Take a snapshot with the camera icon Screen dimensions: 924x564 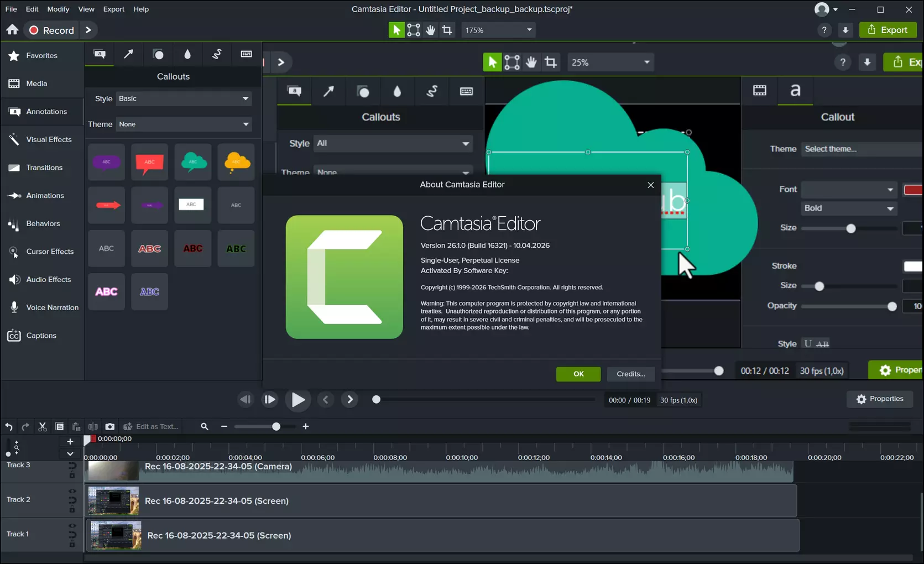(x=110, y=426)
